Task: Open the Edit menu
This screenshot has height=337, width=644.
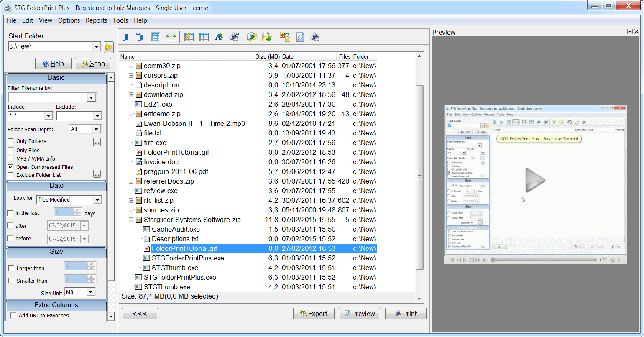Action: (x=28, y=20)
